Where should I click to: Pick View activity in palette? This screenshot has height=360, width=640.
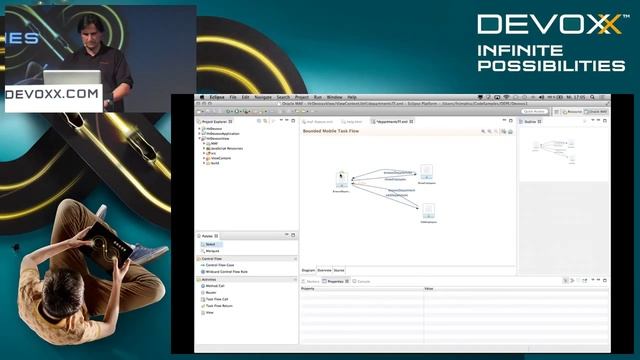207,312
